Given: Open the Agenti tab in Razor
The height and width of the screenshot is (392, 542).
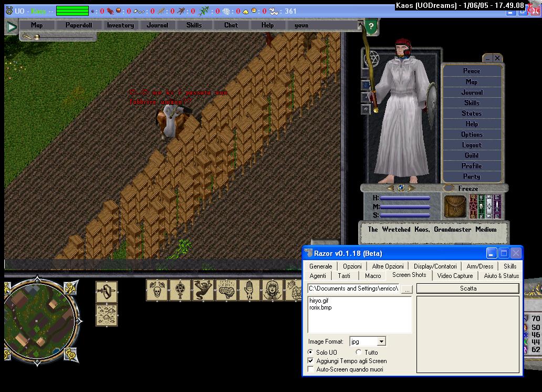Looking at the screenshot, I should coord(318,276).
